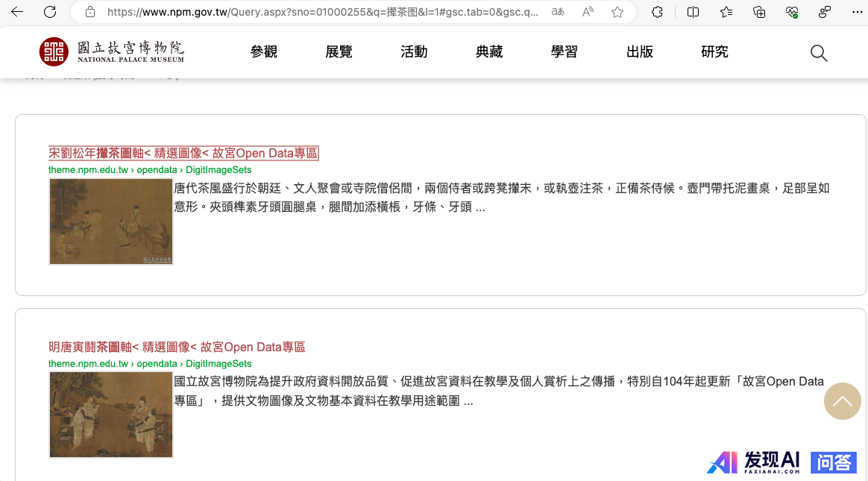Open the 攆茶圖 painting thumbnail
This screenshot has width=868, height=481.
[110, 221]
